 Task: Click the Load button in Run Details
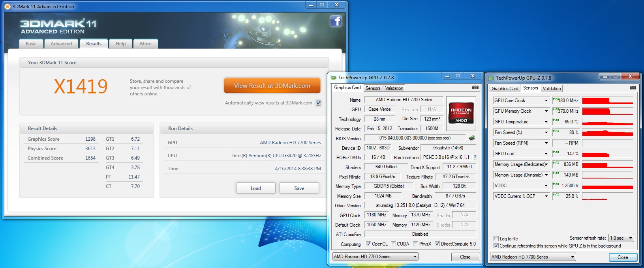[x=256, y=188]
